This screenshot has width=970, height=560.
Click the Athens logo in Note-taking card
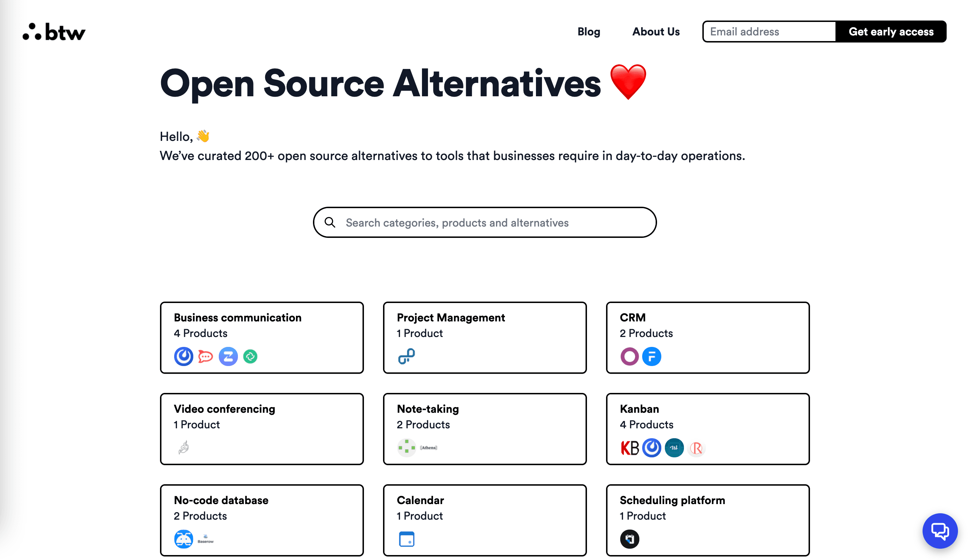point(428,448)
